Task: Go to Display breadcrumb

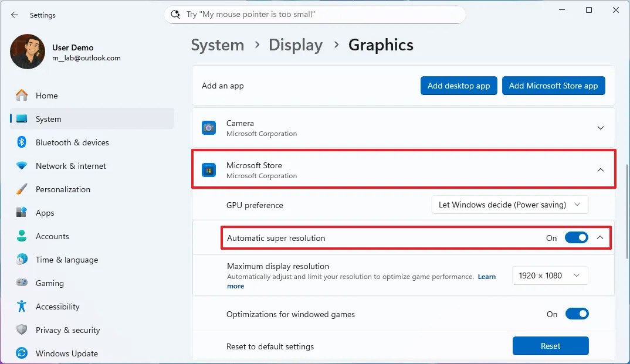Action: [x=296, y=45]
